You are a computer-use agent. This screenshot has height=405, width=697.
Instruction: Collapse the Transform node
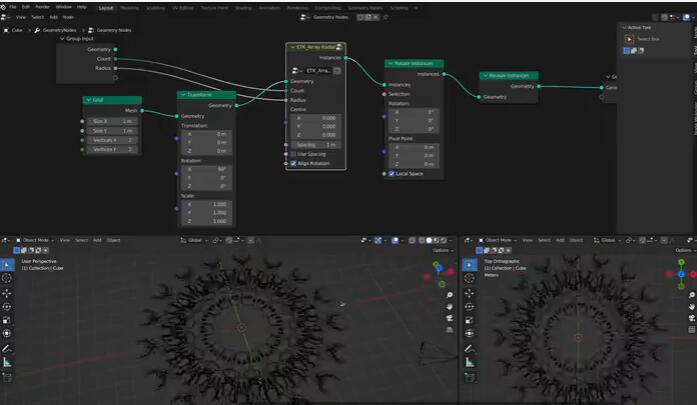click(183, 95)
